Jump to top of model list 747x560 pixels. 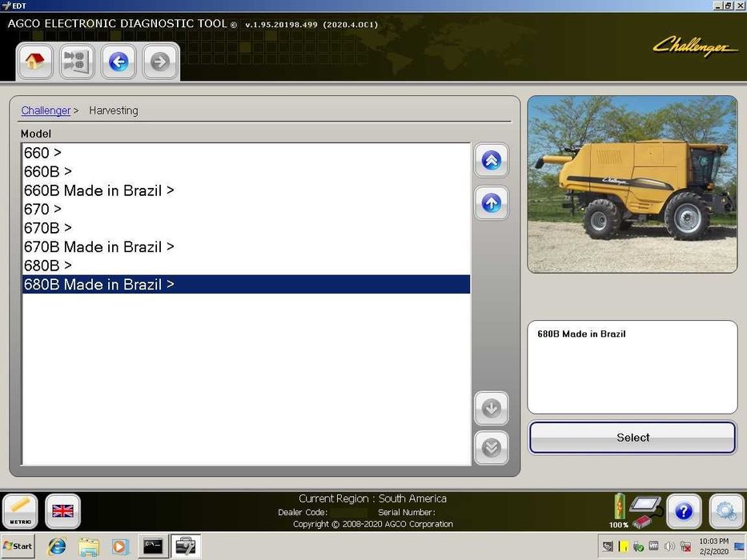pos(491,161)
